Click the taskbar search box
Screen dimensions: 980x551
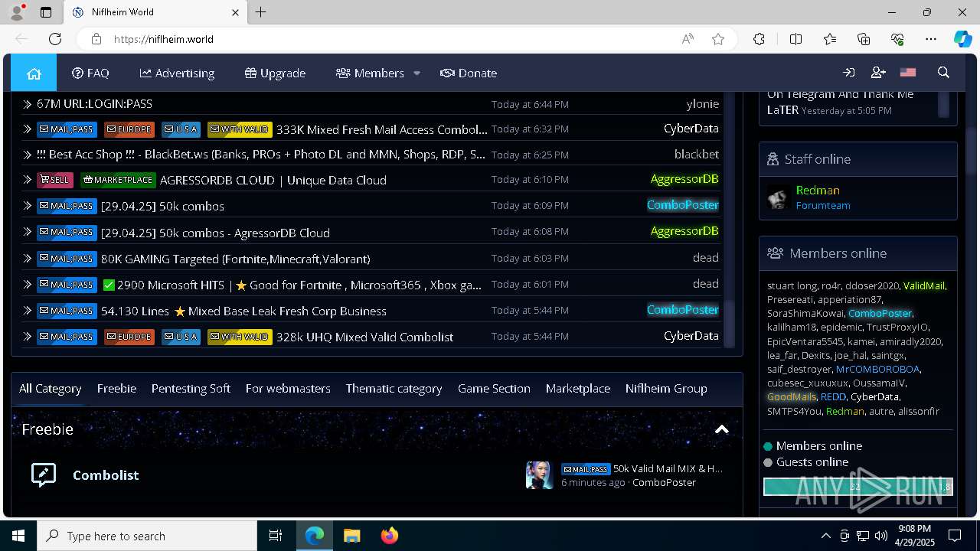(x=147, y=536)
